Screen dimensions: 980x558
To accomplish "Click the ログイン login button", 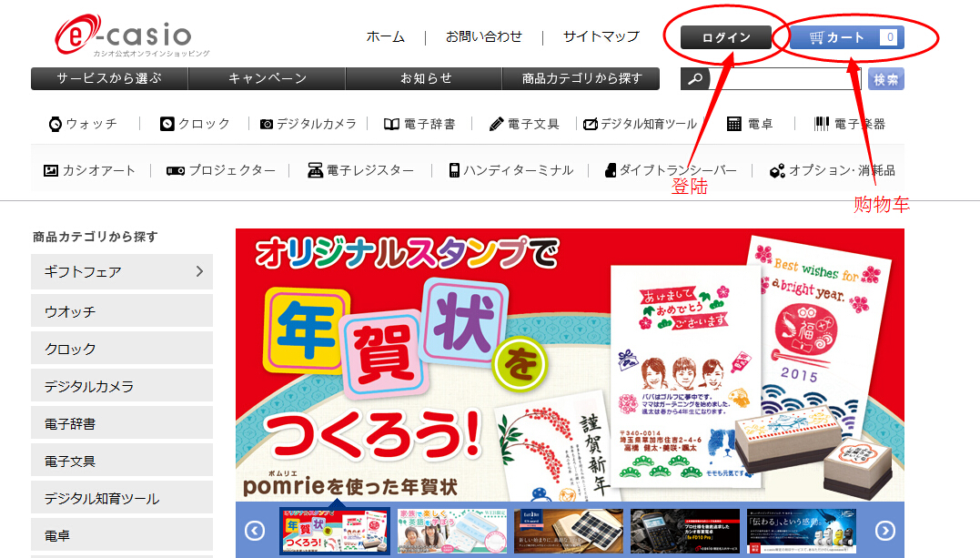I will [725, 37].
